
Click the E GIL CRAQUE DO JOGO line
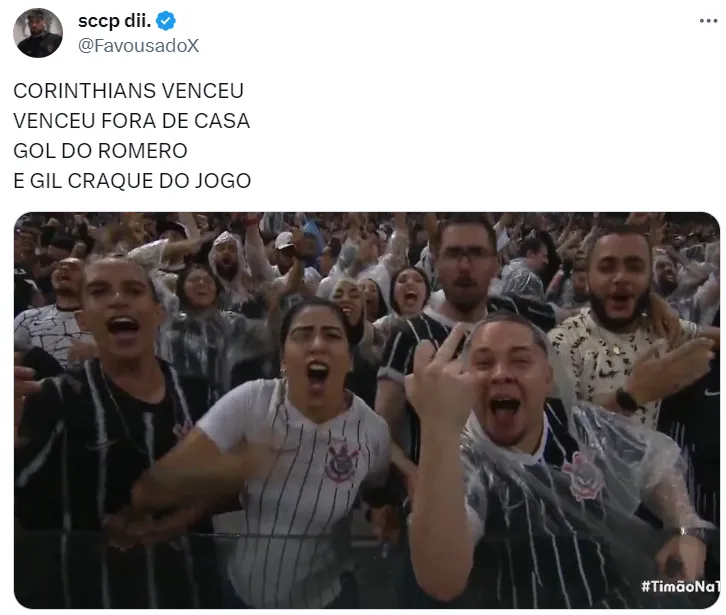click(x=132, y=181)
